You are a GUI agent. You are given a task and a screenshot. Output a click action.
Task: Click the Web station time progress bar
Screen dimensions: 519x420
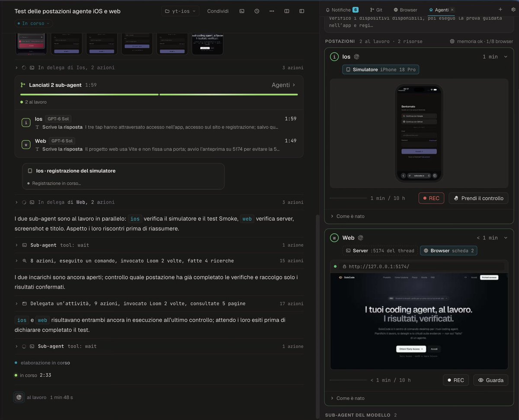pos(347,380)
